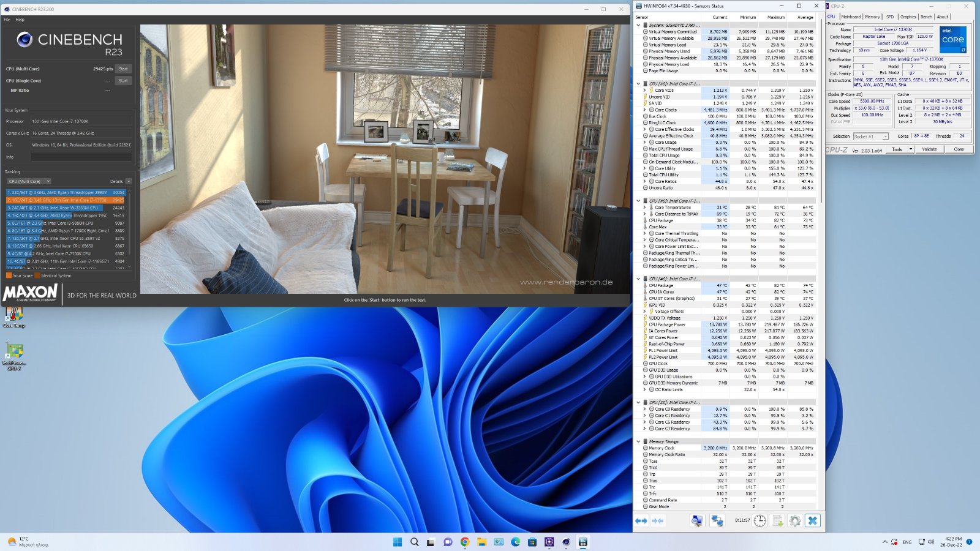980x551 pixels.
Task: Switch to CPU-Z Memory tab
Action: 873,17
